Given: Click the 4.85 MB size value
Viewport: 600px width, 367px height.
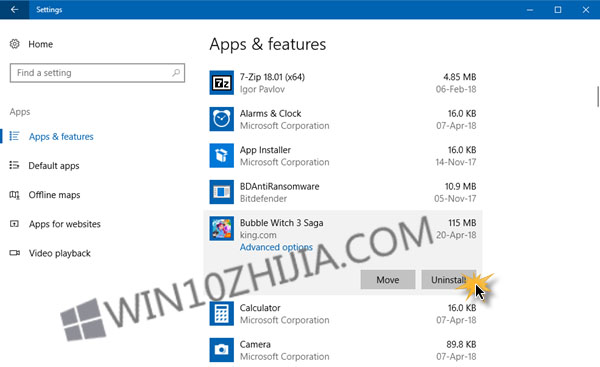Looking at the screenshot, I should coord(460,77).
